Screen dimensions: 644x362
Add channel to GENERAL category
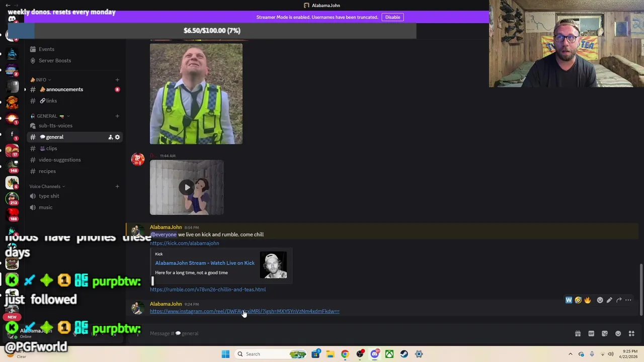tap(117, 116)
